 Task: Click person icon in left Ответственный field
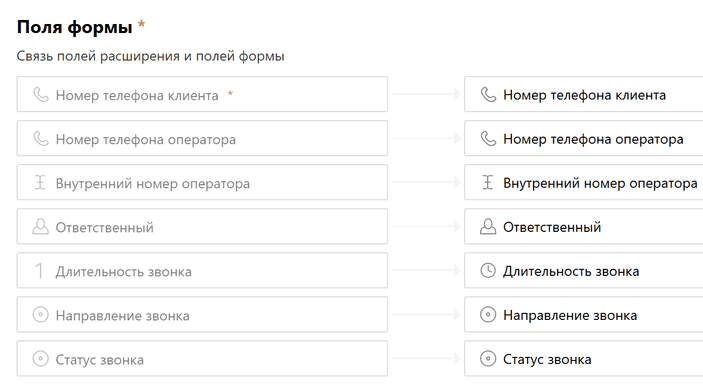click(x=40, y=226)
